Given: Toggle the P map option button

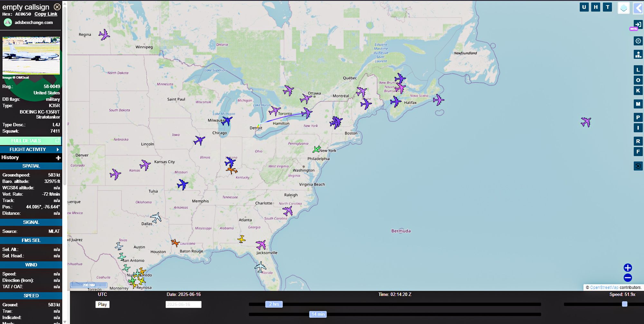Looking at the screenshot, I should point(638,117).
